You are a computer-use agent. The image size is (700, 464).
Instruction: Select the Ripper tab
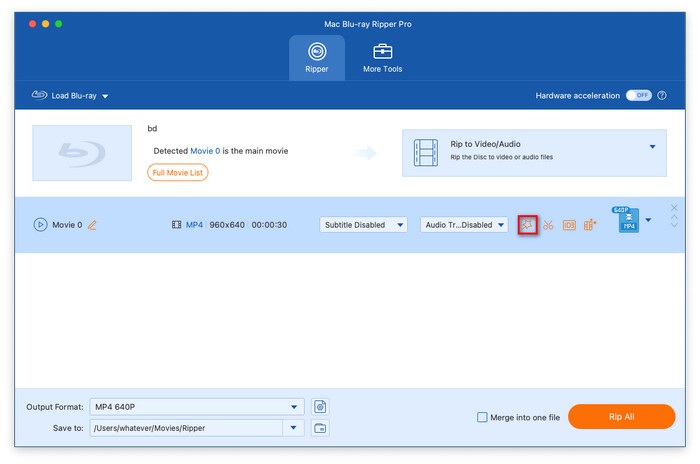tap(317, 56)
